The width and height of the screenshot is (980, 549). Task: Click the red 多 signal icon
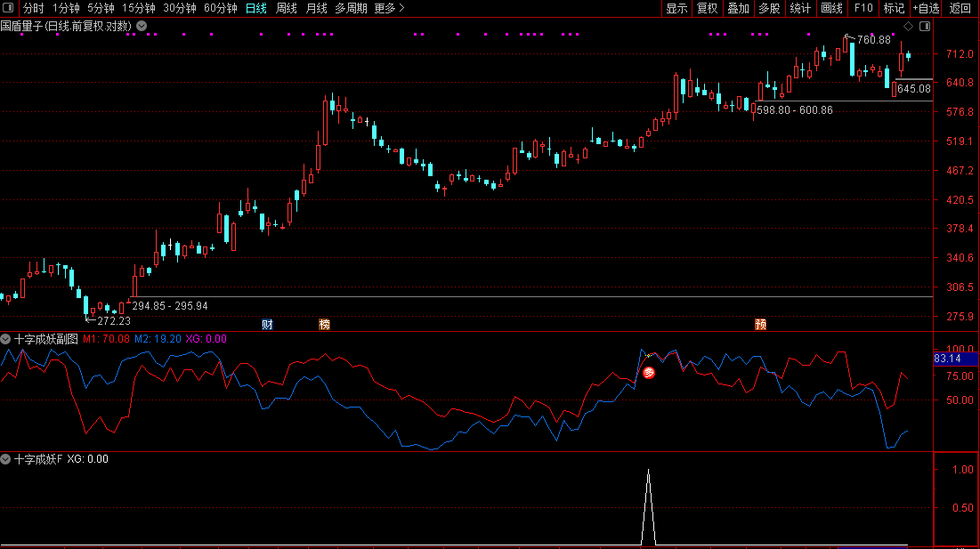click(649, 372)
